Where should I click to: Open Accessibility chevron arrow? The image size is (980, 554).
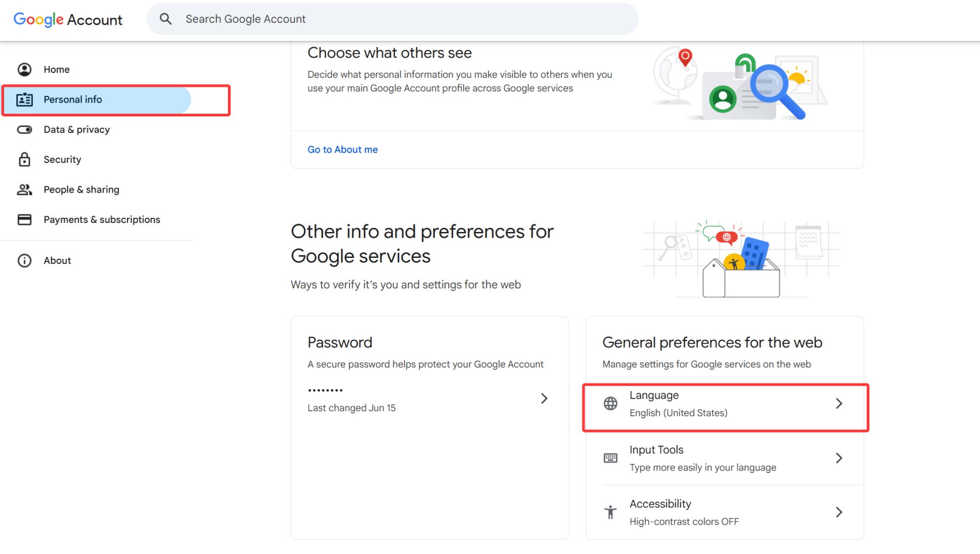tap(839, 512)
